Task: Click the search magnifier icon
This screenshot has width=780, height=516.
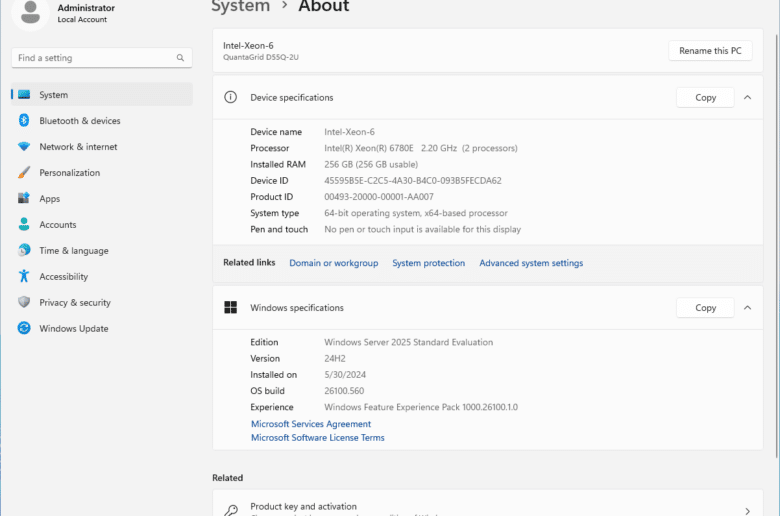Action: [180, 58]
